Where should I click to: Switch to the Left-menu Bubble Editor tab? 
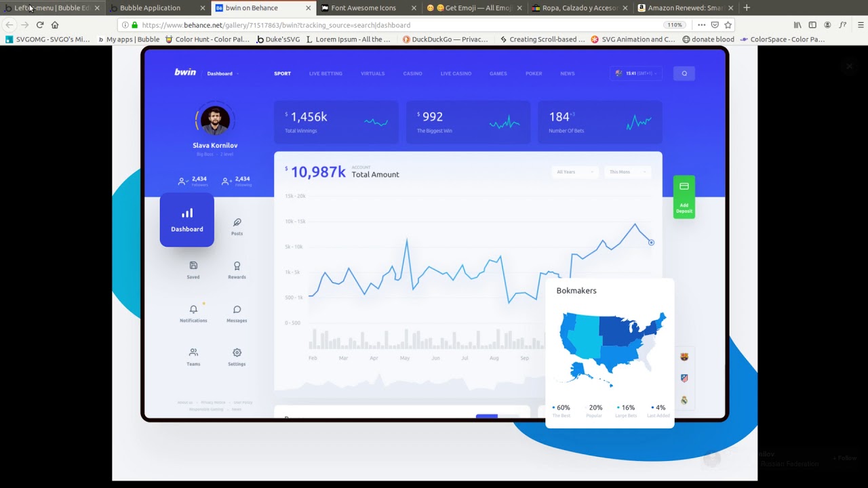(x=52, y=8)
